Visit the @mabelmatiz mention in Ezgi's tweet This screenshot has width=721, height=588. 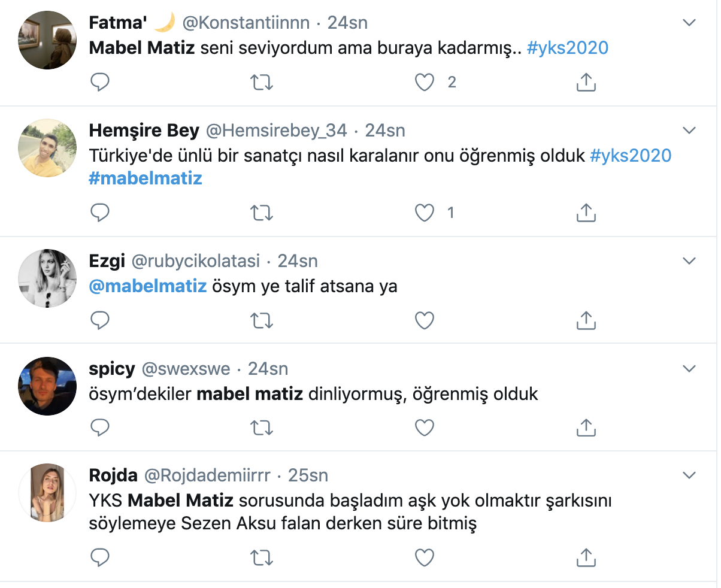click(x=147, y=286)
